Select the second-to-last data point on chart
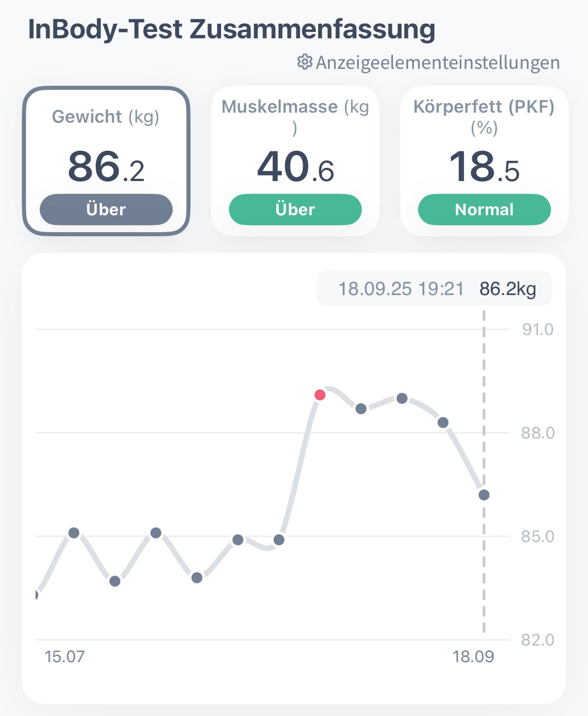The image size is (588, 716). tap(443, 423)
